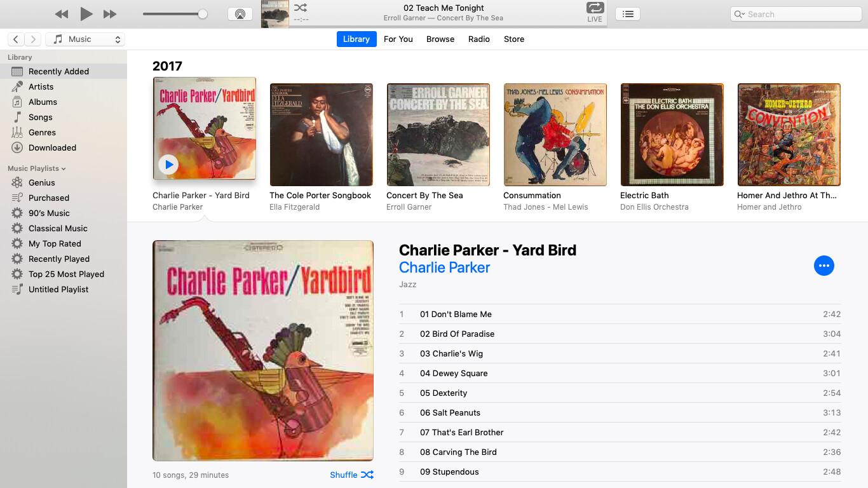The height and width of the screenshot is (488, 868).
Task: Toggle shuffle in the now playing display
Action: click(x=301, y=8)
